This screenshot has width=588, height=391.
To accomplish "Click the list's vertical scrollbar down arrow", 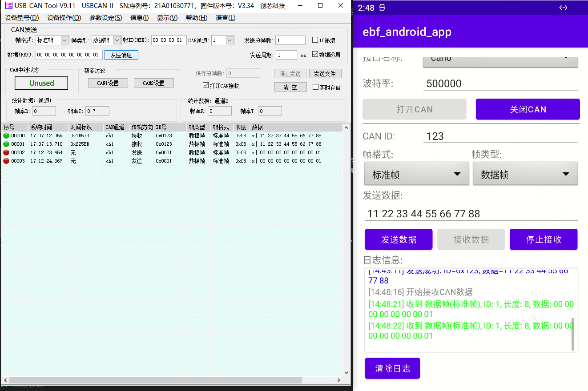I will 346,372.
